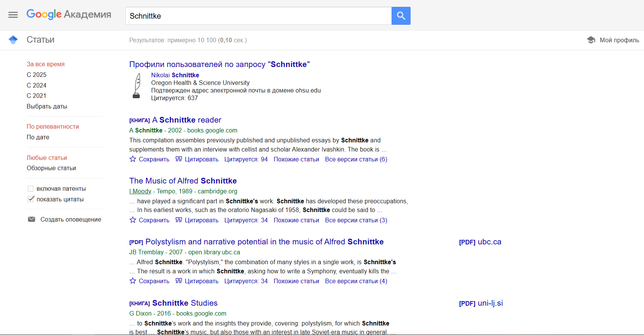Click Статьи heading label
This screenshot has width=644, height=335.
40,40
